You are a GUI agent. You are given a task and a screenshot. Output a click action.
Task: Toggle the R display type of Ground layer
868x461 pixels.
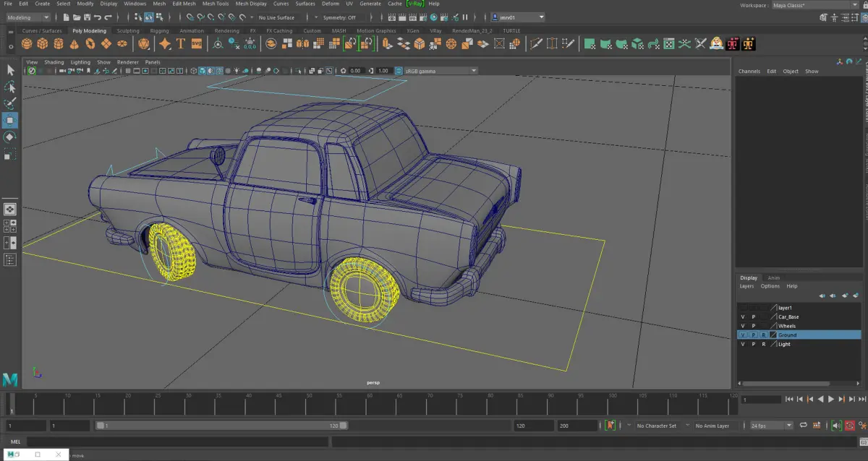tap(763, 335)
